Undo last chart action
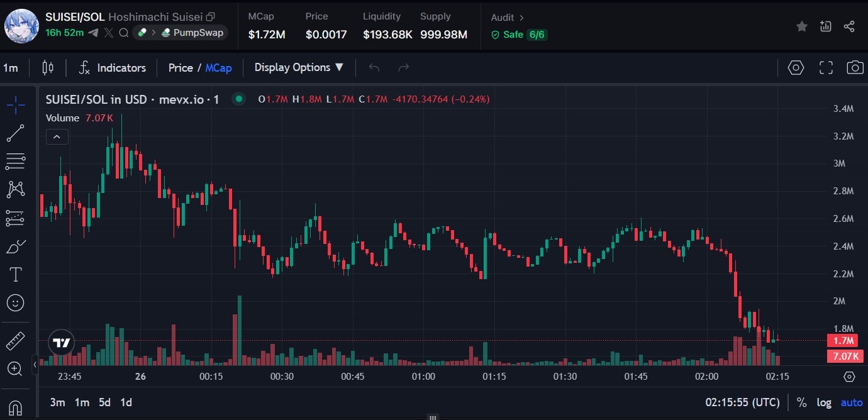The image size is (868, 420). [374, 67]
